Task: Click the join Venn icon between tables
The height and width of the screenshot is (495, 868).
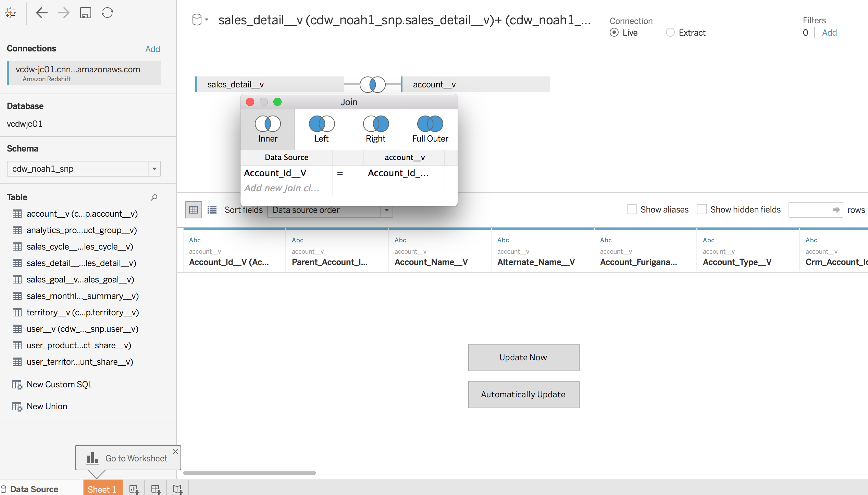Action: [372, 84]
